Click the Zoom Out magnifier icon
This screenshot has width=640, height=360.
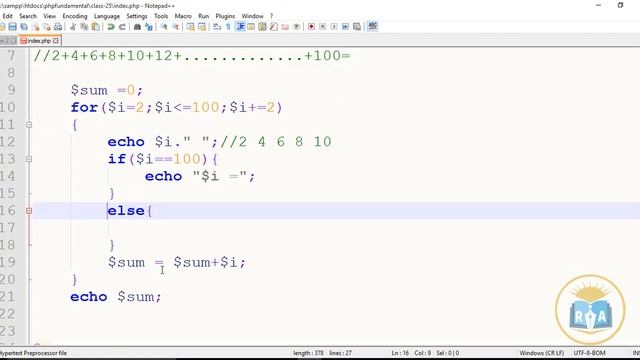pos(175,27)
